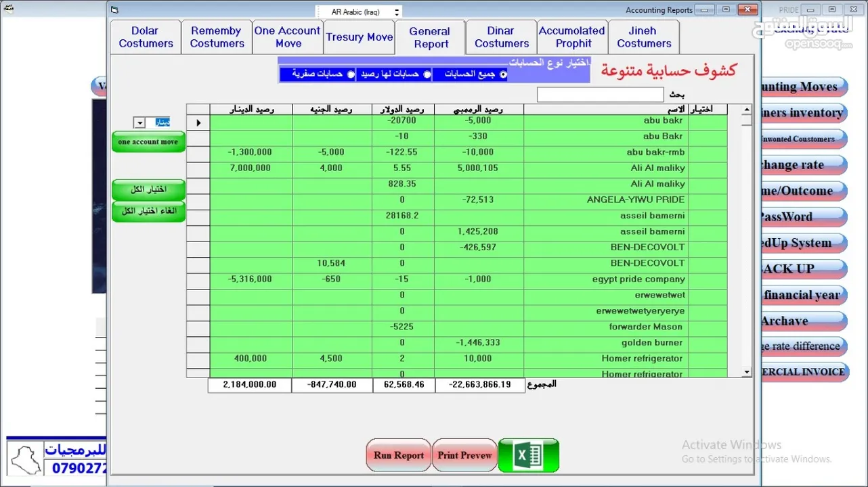Image resolution: width=868 pixels, height=487 pixels.
Task: Select the erwewetwetyeryerye row name
Action: (641, 310)
